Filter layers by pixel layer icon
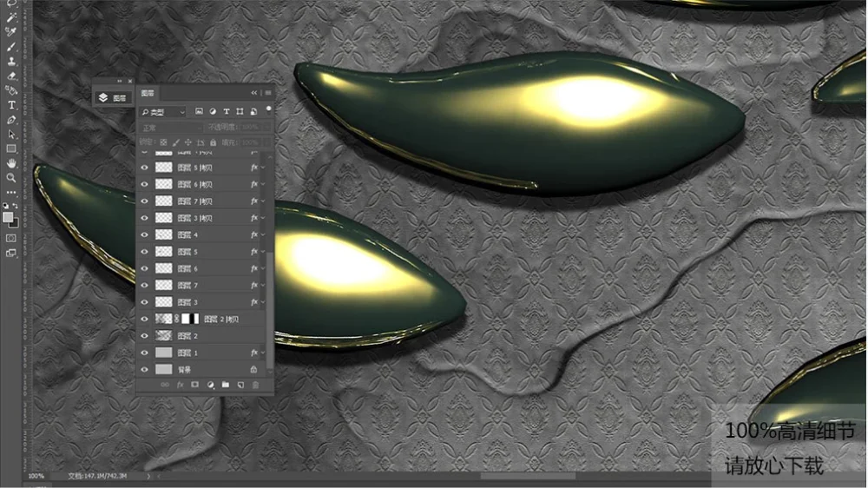Image resolution: width=868 pixels, height=488 pixels. point(199,111)
